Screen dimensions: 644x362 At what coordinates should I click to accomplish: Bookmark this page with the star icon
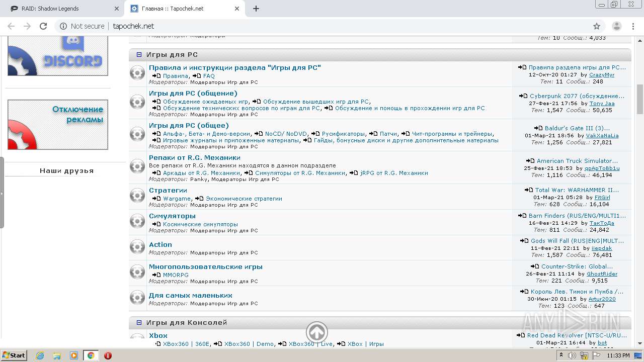597,26
